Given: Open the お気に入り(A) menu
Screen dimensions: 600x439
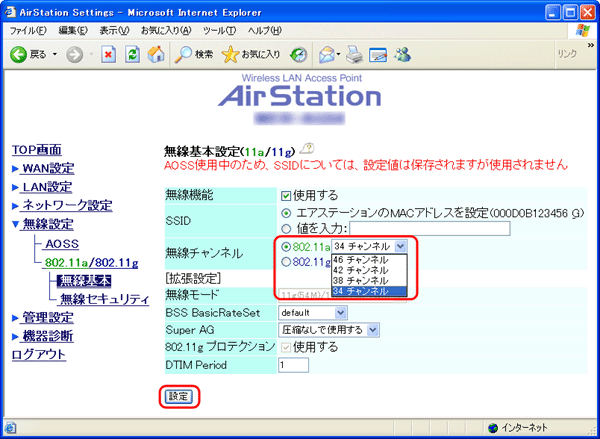Looking at the screenshot, I should (x=166, y=31).
